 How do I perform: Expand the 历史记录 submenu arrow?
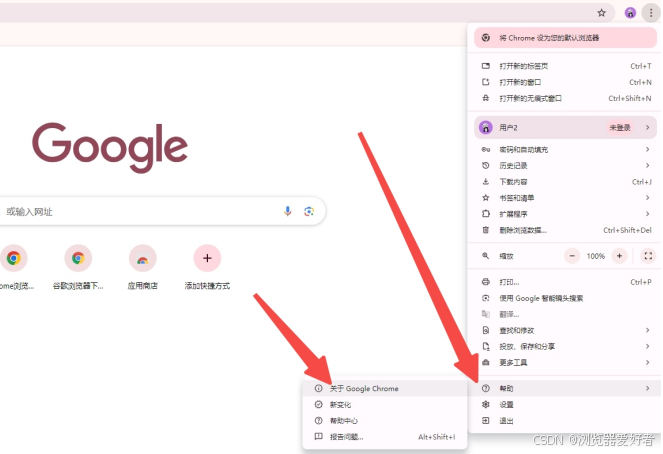click(647, 165)
